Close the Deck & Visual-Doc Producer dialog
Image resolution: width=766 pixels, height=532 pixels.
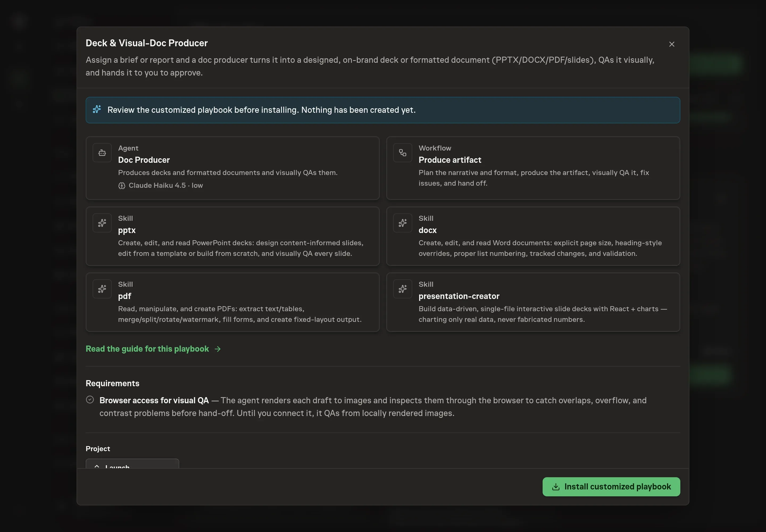coord(672,44)
